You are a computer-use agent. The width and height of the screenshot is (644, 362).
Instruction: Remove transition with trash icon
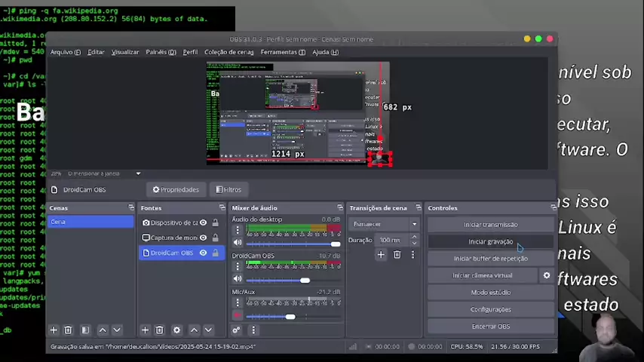pyautogui.click(x=397, y=255)
